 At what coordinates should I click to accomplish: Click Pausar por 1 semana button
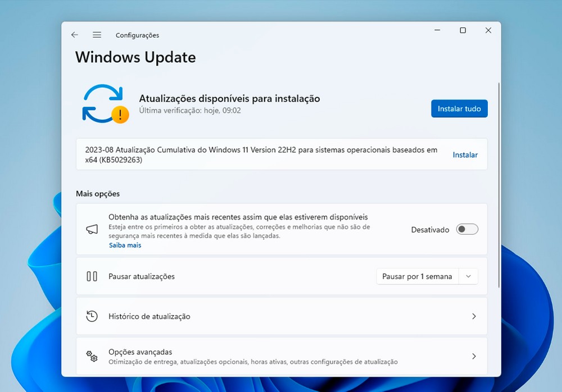click(x=417, y=276)
